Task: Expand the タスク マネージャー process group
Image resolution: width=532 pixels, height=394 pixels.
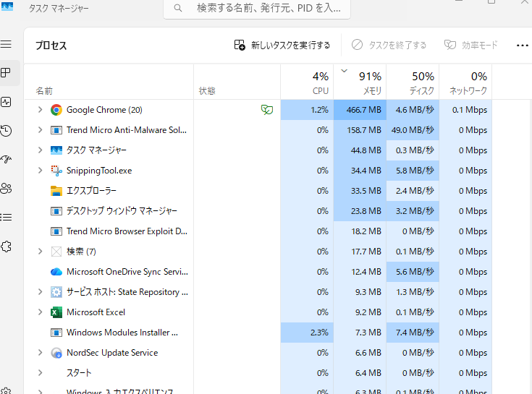Action: tap(40, 150)
